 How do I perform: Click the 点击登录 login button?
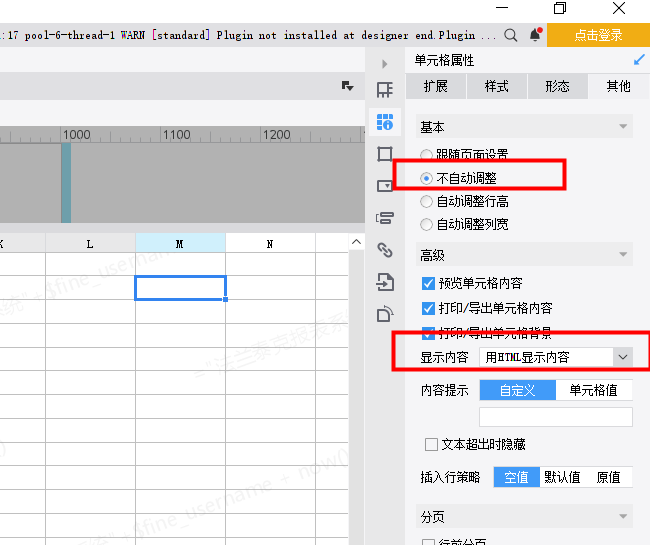(598, 35)
